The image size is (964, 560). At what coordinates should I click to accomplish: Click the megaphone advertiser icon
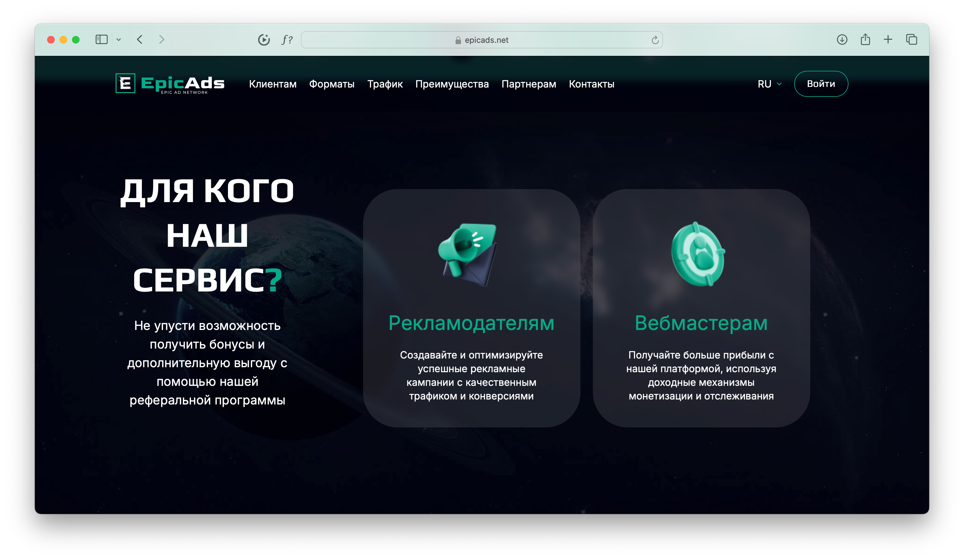[467, 255]
